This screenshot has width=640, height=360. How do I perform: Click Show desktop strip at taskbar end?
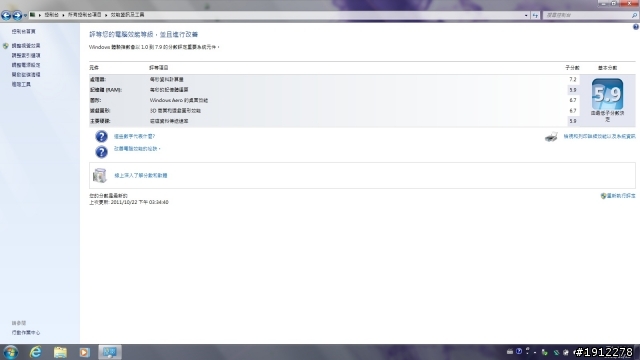pyautogui.click(x=637, y=352)
